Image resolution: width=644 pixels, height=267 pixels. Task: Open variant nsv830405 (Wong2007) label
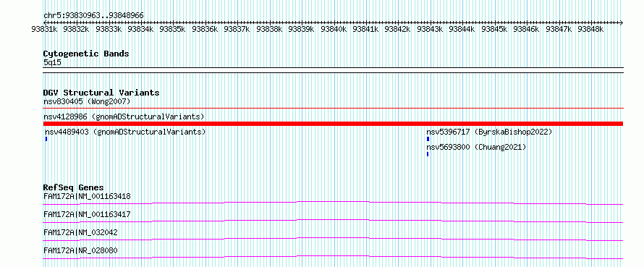[87, 101]
